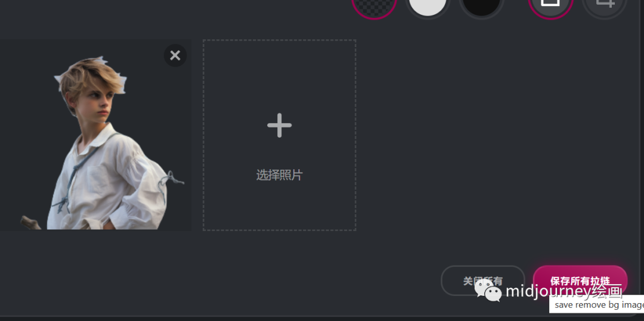
Task: Click the midjourney绘画 watermark text
Action: 564,291
